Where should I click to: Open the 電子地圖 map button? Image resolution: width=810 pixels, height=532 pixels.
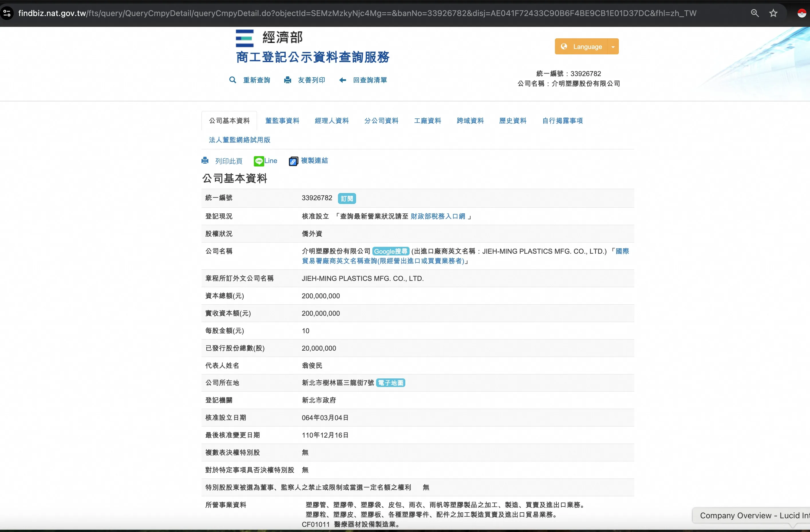point(390,383)
